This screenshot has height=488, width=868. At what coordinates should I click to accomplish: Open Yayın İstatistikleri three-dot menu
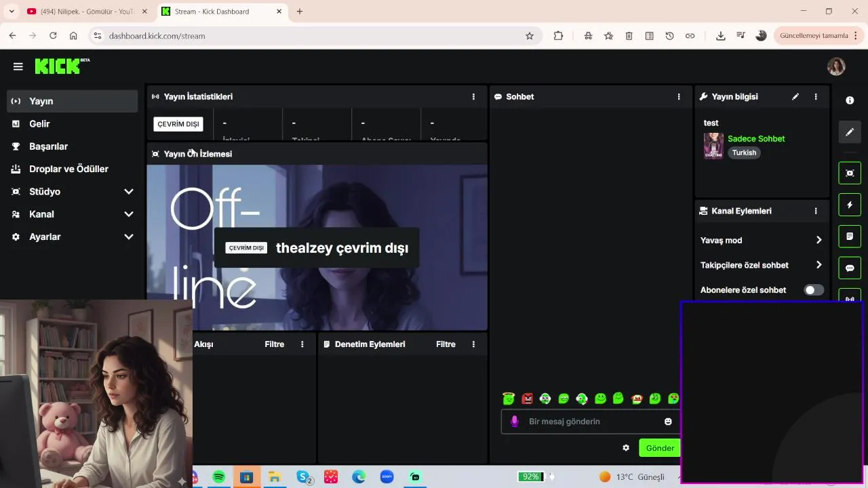pos(473,97)
